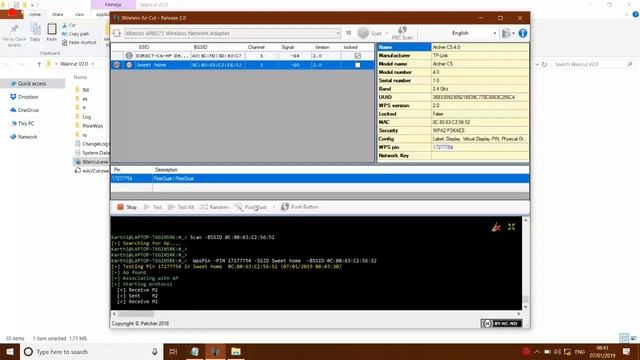Toggle locked checkbox for Sweet home network
Screen dimensions: 640x360
coord(358,65)
